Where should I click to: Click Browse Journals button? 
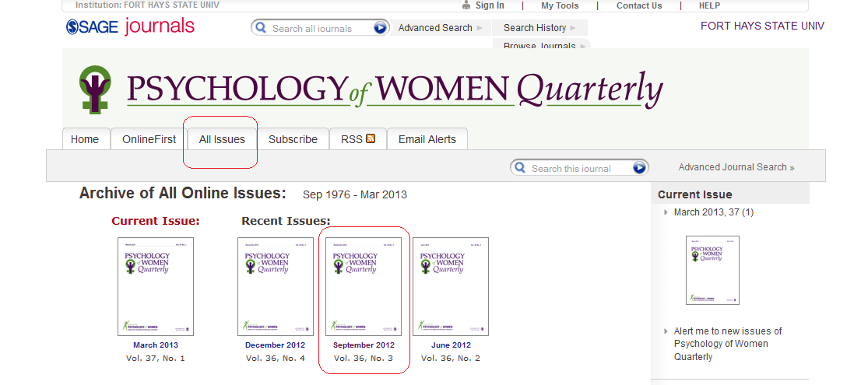click(x=541, y=45)
